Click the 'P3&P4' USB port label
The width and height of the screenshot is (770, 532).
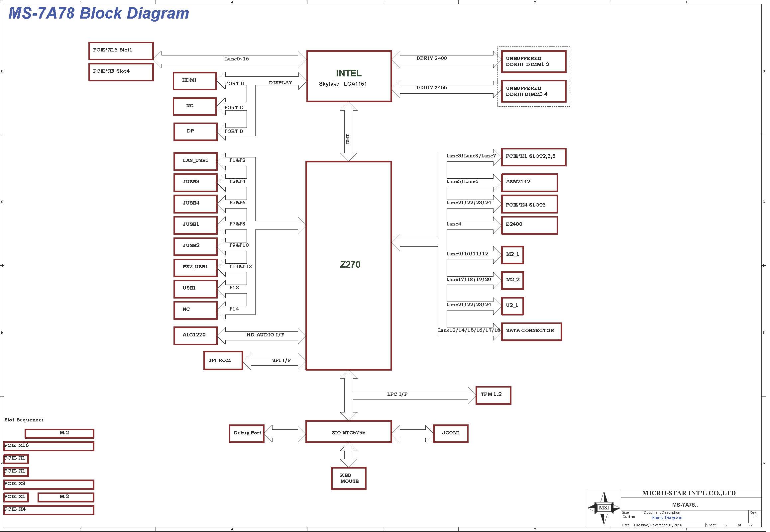(x=238, y=182)
